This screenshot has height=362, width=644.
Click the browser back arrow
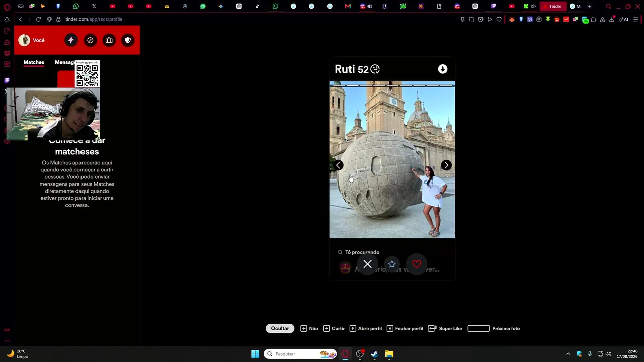tap(20, 19)
